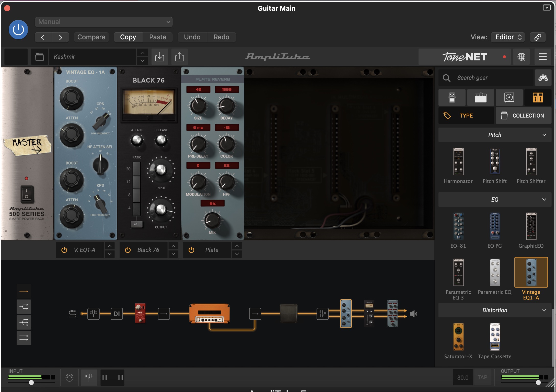
Task: Select the amplifier gear category
Action: point(480,98)
